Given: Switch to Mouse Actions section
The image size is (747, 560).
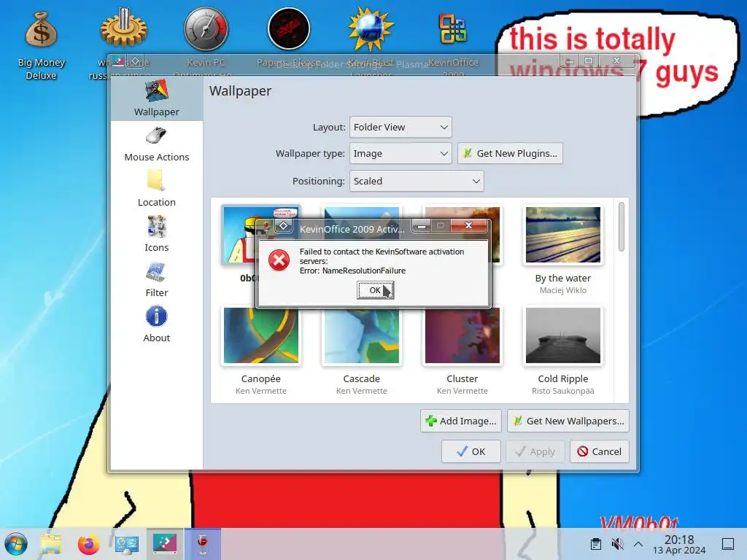Looking at the screenshot, I should [x=157, y=144].
